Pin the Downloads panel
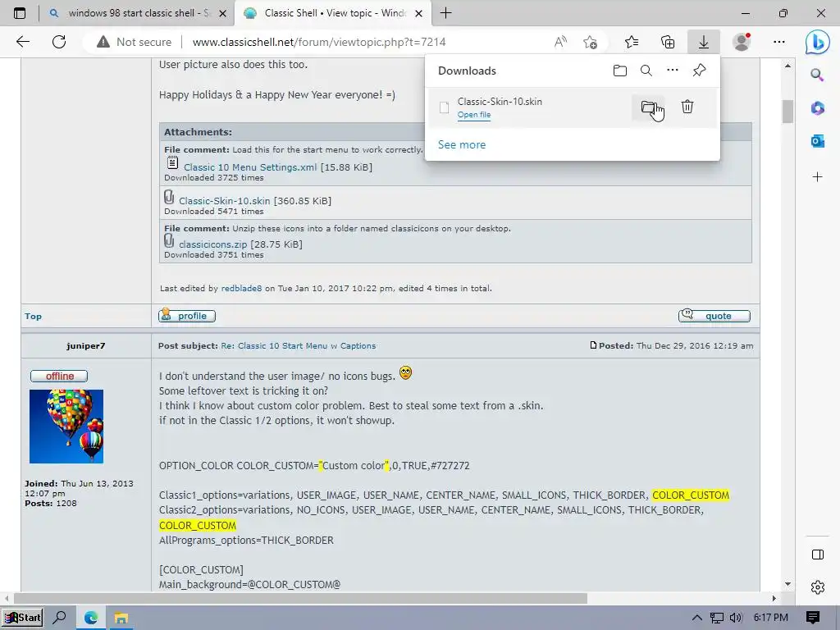 [699, 71]
